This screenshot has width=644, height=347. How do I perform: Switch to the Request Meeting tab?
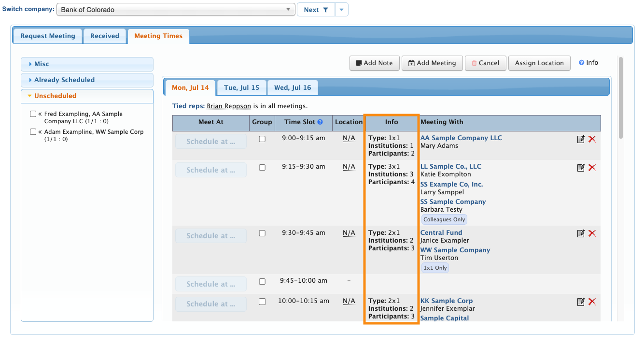pyautogui.click(x=48, y=36)
